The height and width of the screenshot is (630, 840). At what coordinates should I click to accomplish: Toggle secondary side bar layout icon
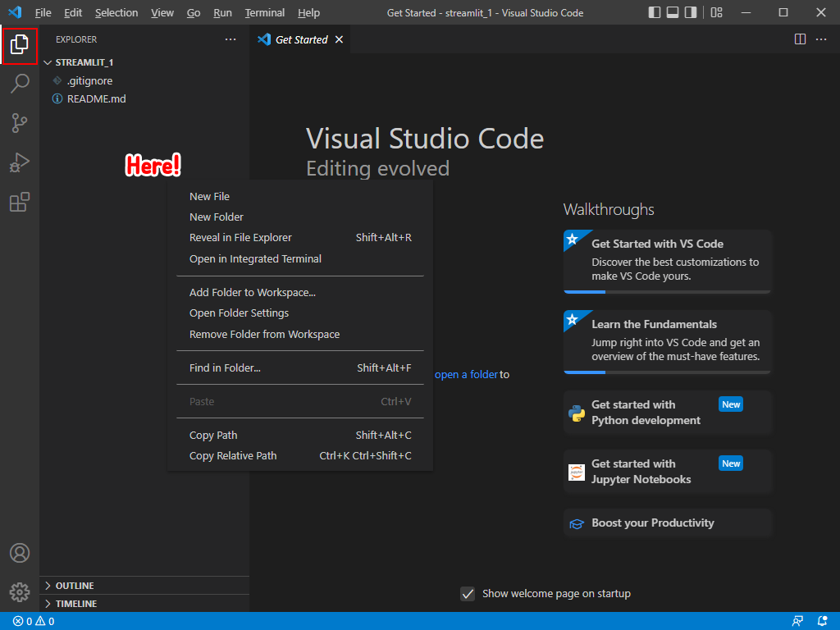click(691, 12)
